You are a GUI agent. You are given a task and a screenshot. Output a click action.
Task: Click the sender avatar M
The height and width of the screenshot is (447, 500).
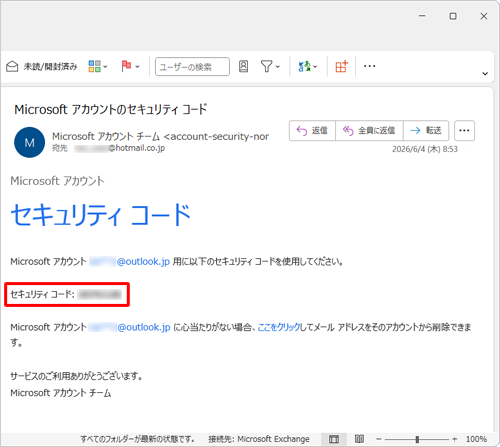[x=29, y=143]
